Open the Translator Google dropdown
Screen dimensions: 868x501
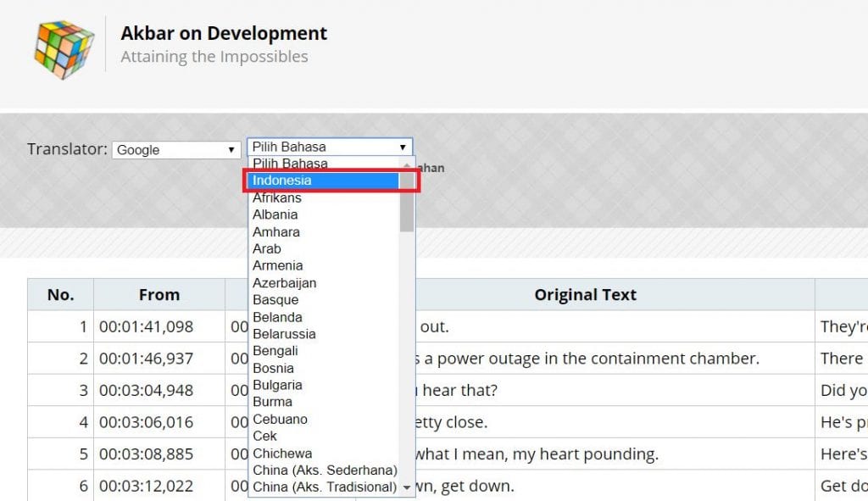(176, 150)
